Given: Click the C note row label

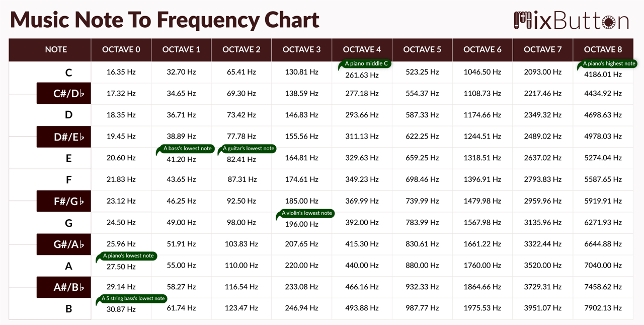Looking at the screenshot, I should click(x=69, y=73).
